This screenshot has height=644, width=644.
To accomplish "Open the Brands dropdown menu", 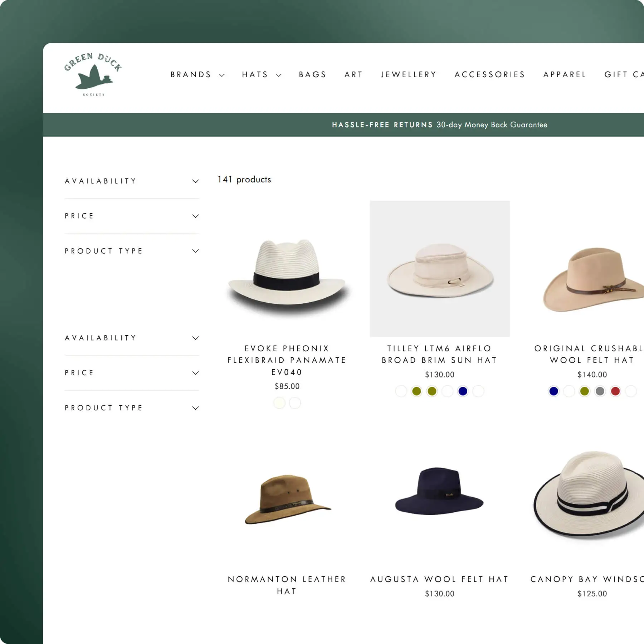I will (197, 75).
